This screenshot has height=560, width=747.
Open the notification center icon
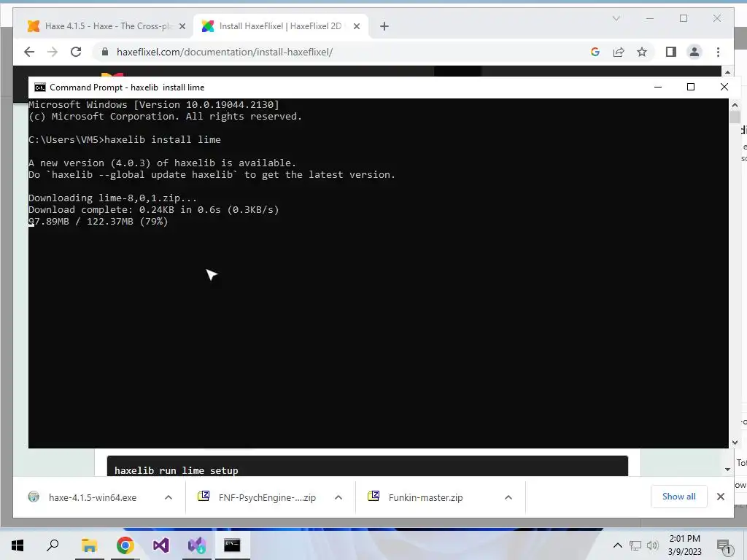tap(724, 545)
